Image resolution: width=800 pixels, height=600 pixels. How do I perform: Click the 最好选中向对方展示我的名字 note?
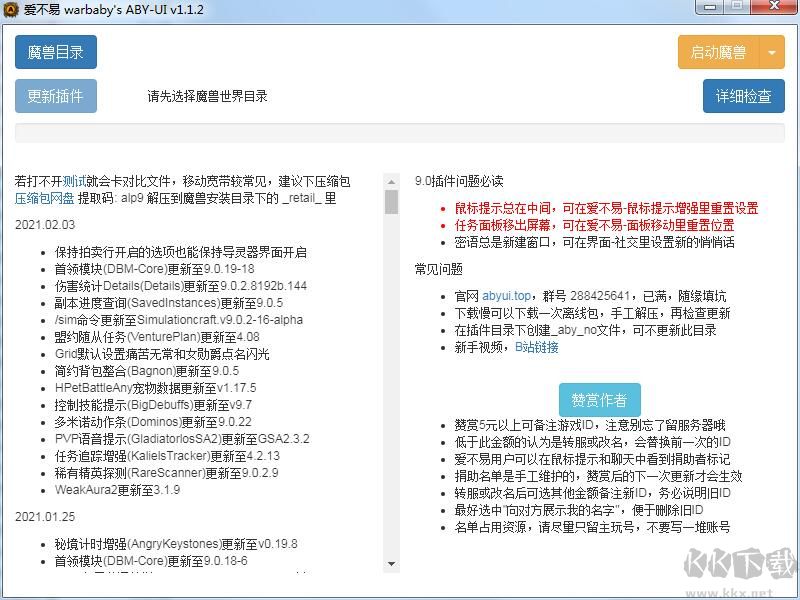click(x=579, y=510)
